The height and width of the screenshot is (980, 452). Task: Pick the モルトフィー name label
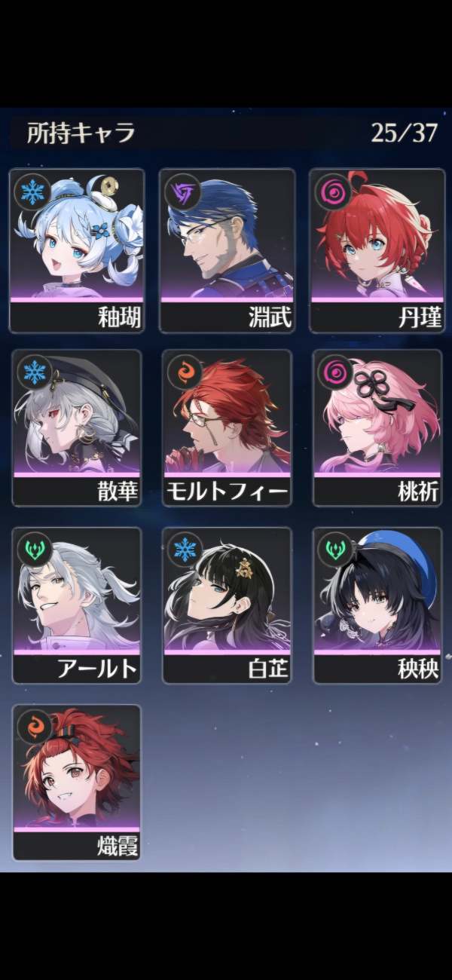click(227, 492)
